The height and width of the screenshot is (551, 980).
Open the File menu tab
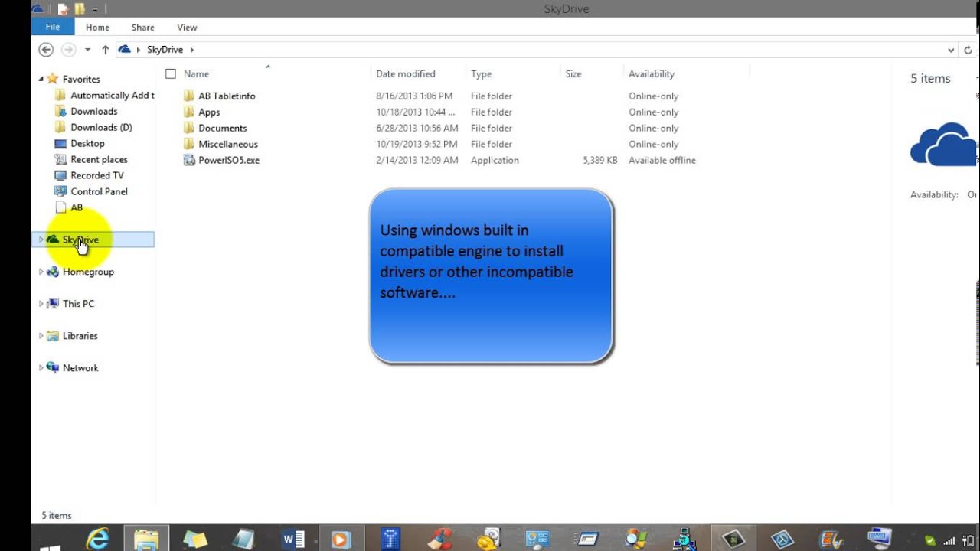point(53,27)
